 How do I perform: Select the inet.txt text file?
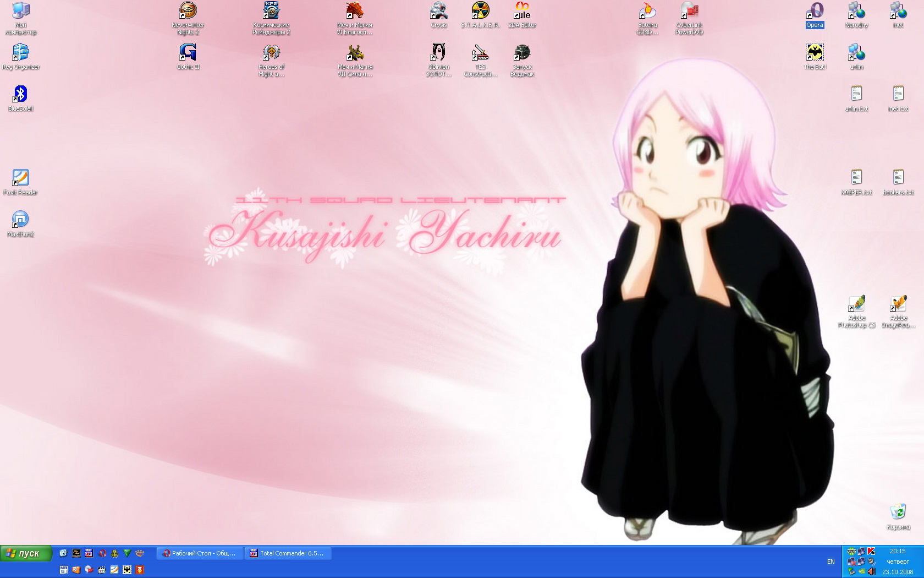(x=898, y=99)
